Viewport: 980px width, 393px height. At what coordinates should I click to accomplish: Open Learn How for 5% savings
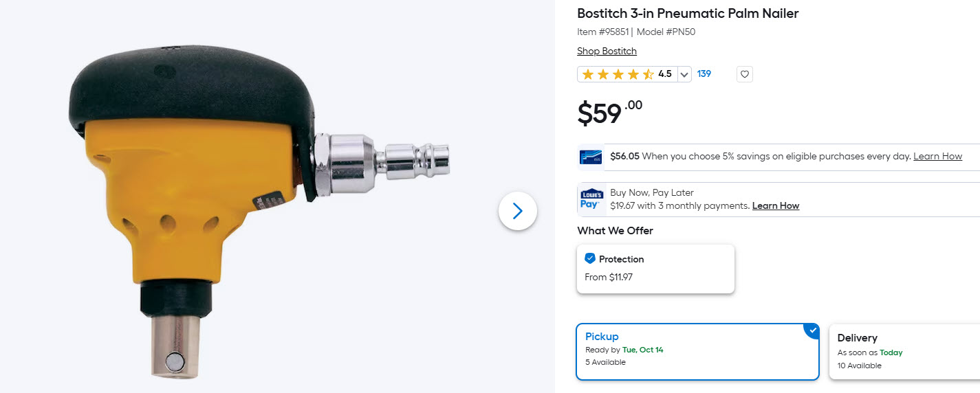tap(937, 157)
